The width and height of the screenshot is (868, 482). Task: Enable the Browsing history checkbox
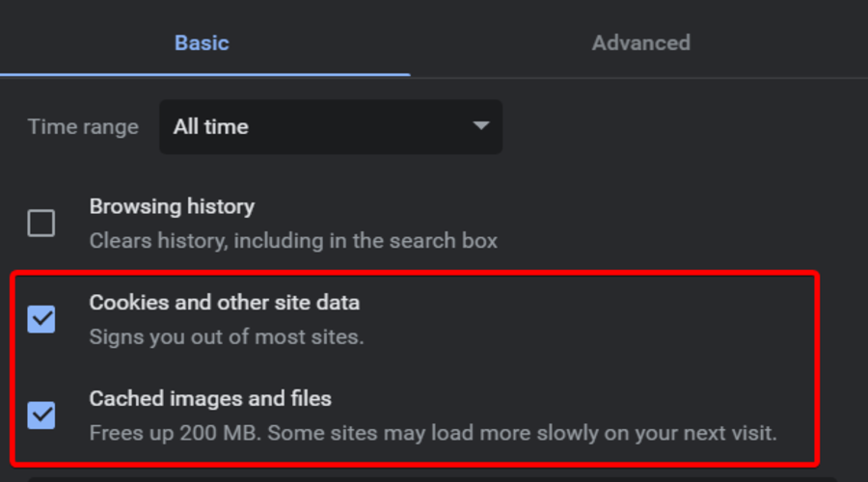pos(41,224)
